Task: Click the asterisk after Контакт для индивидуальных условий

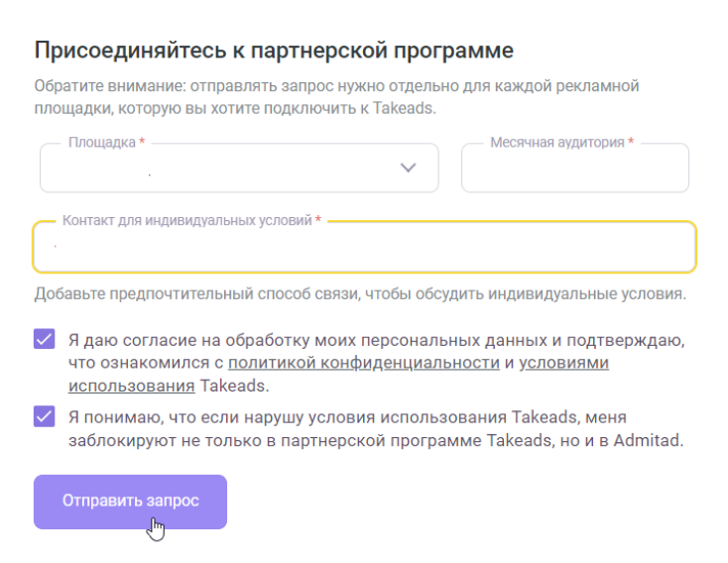Action: 317,220
